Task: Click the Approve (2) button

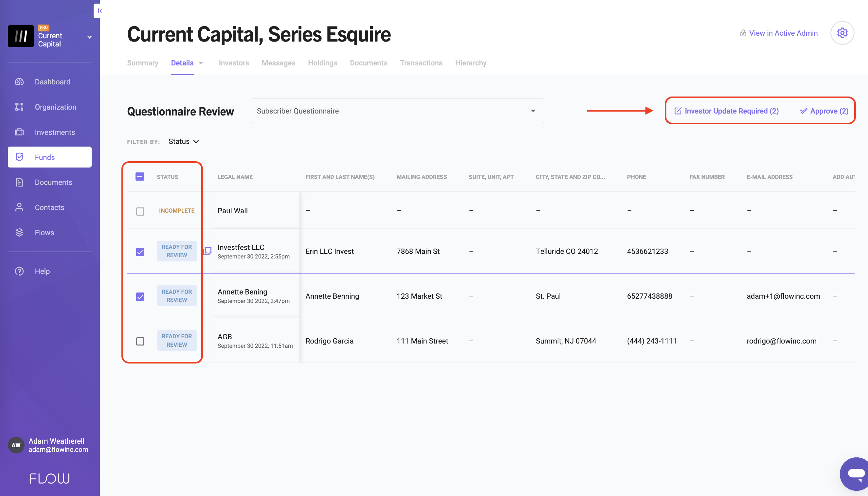Action: click(x=824, y=111)
